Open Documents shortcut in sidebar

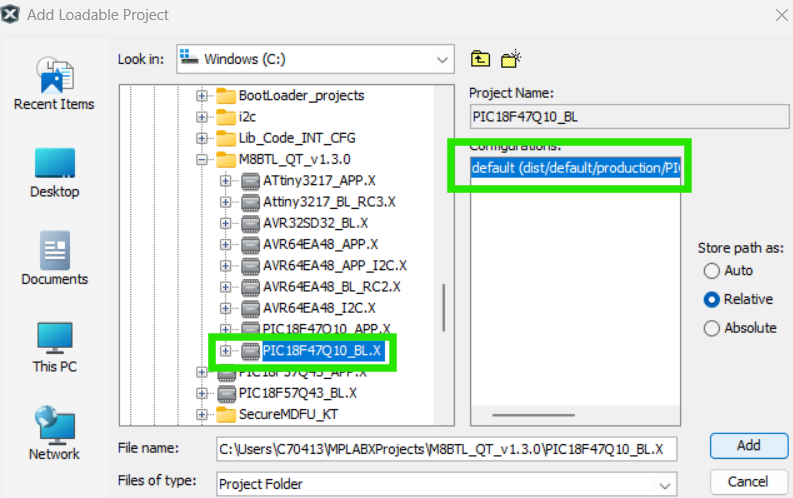(54, 259)
